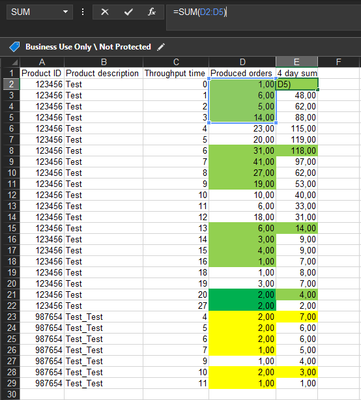Select green cell E21 with value 4,00
The width and height of the screenshot is (361, 400).
pos(297,295)
